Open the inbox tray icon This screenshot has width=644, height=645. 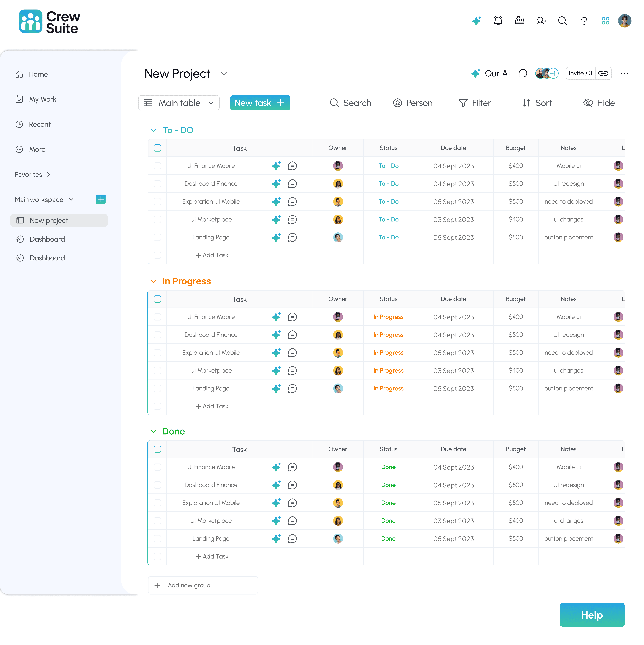coord(519,21)
